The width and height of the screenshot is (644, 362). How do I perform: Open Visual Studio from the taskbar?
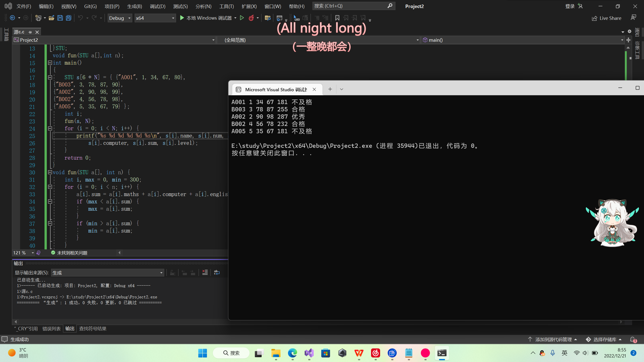point(309,353)
